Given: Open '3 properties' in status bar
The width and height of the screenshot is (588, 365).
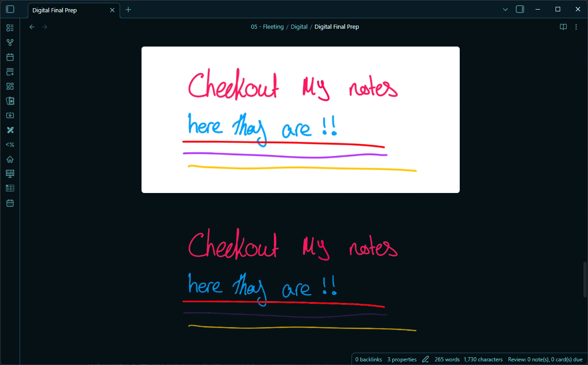Looking at the screenshot, I should point(402,360).
